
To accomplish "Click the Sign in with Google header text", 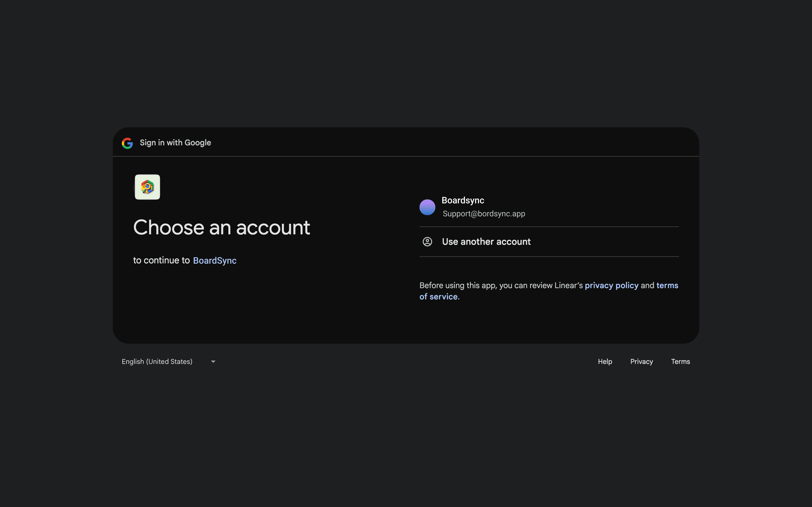I will (x=175, y=143).
